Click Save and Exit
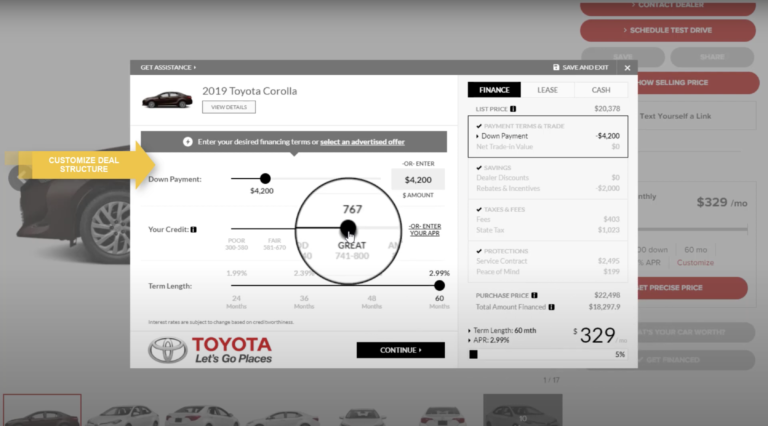768x426 pixels. pos(581,67)
